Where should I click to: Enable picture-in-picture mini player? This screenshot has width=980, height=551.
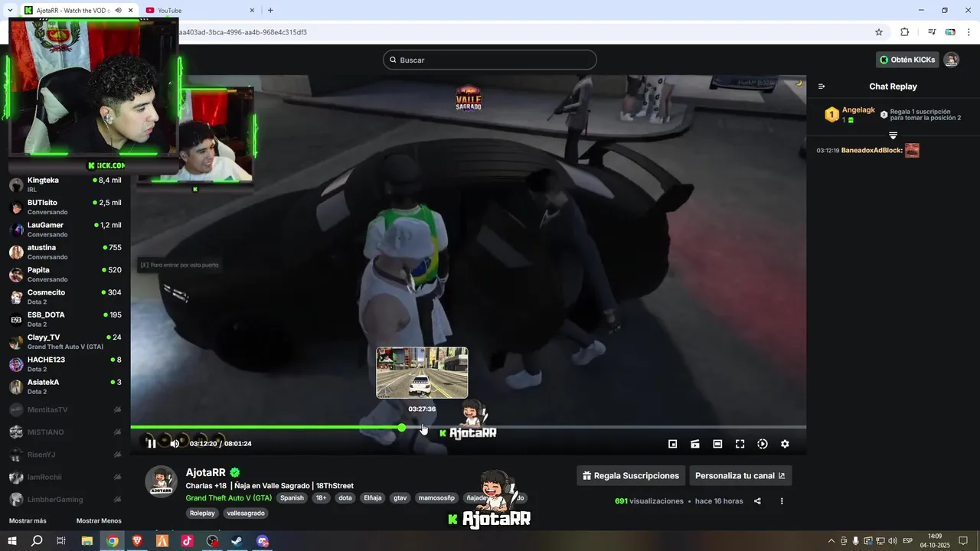coord(673,444)
